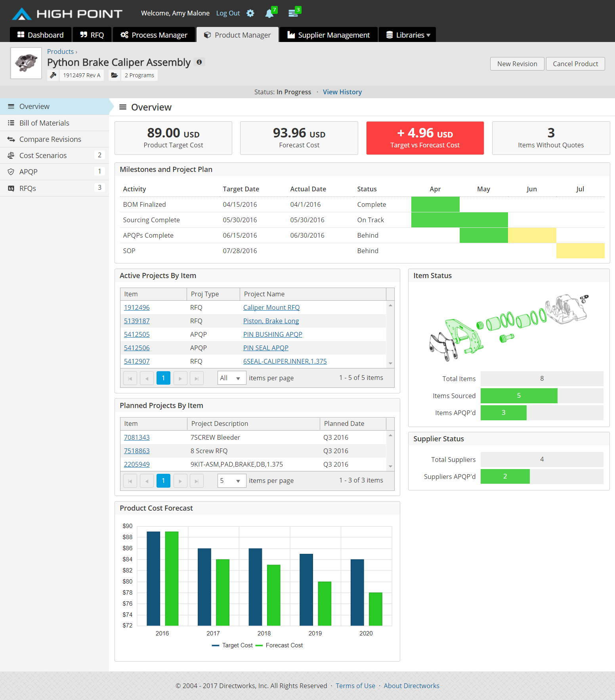Open the Caliper Mount RFQ link
The image size is (615, 700).
[271, 307]
